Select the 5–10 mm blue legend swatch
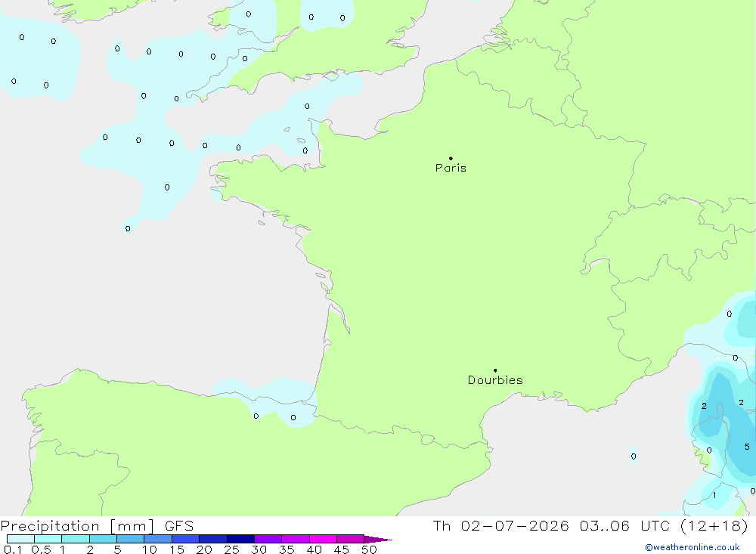Viewport: 756px width, 554px height. click(x=130, y=539)
